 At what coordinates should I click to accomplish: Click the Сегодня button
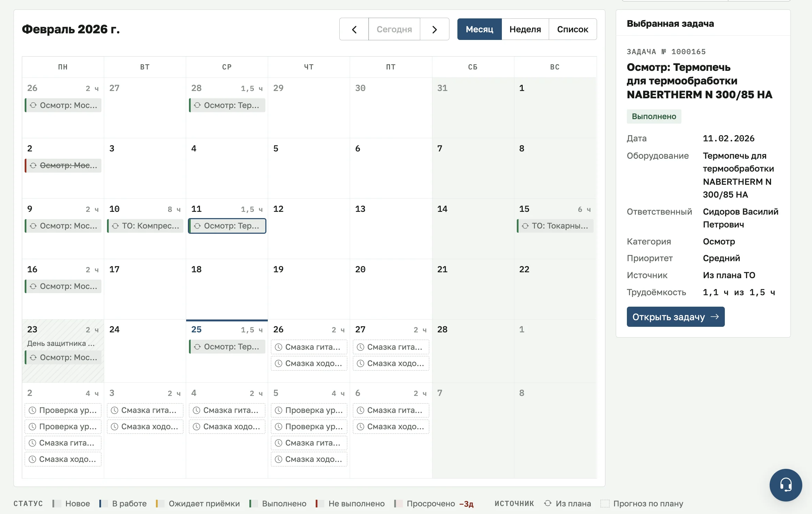click(x=394, y=29)
